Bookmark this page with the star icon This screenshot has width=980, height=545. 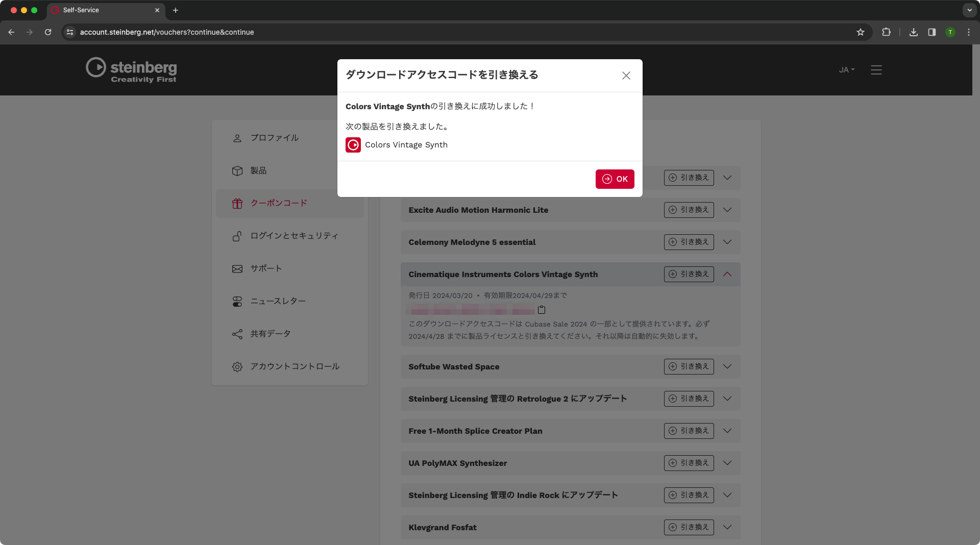click(x=861, y=32)
